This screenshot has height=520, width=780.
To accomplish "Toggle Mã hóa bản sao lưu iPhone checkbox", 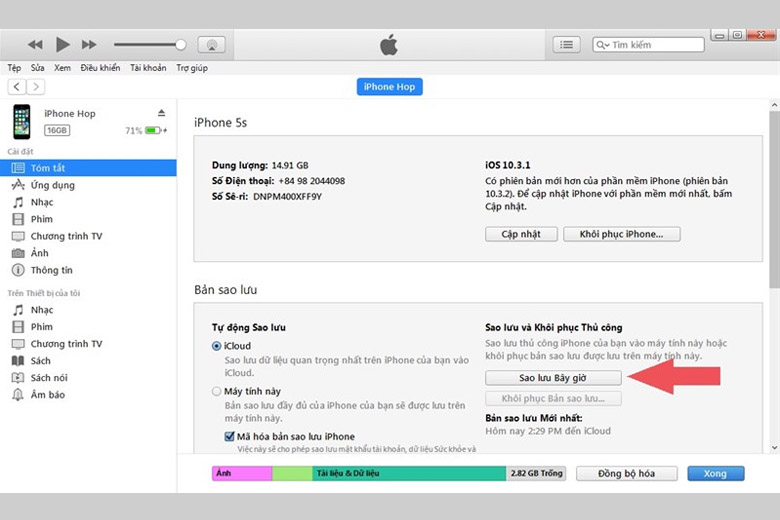I will click(x=229, y=436).
